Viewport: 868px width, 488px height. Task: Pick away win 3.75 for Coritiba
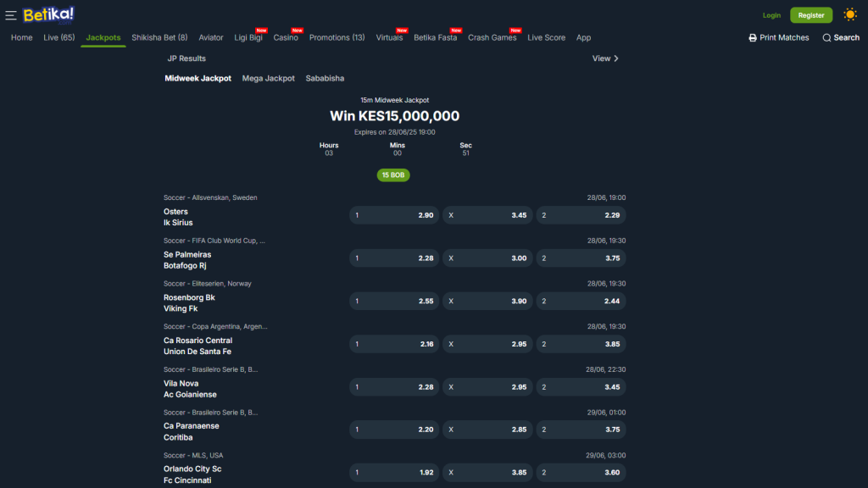tap(581, 430)
